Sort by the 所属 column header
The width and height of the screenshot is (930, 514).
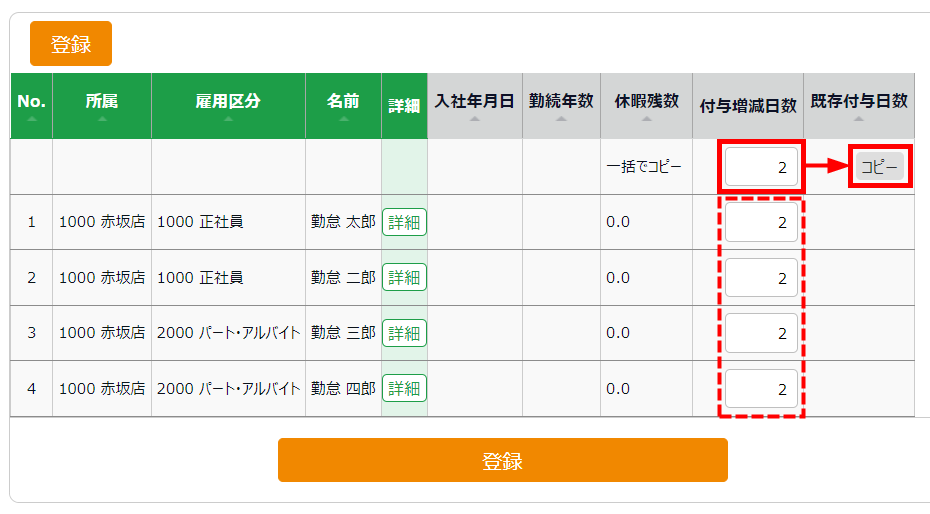[101, 105]
